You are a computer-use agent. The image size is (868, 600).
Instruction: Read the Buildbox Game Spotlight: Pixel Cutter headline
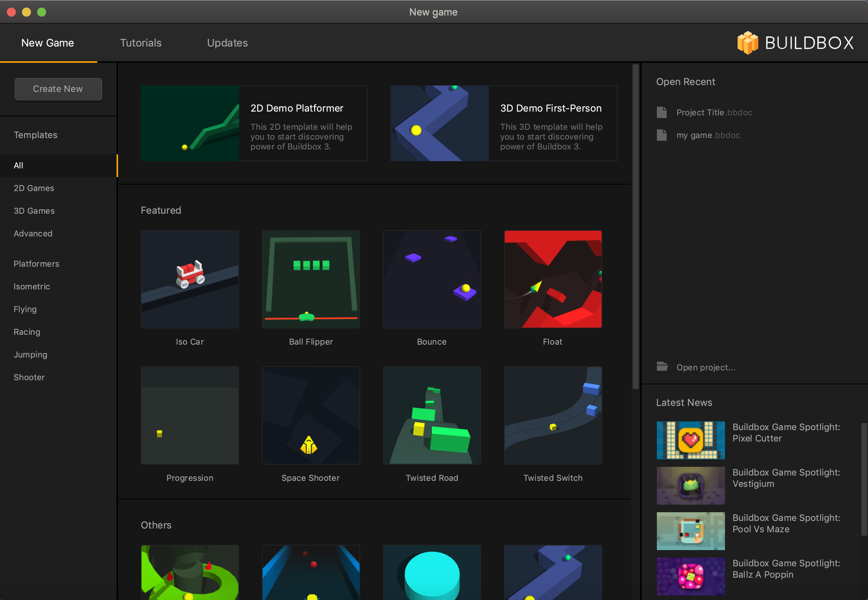[786, 432]
